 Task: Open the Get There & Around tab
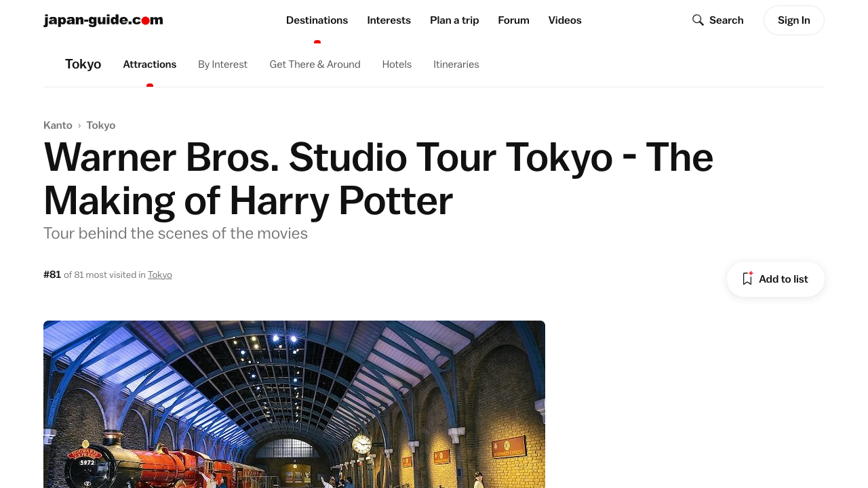(315, 64)
